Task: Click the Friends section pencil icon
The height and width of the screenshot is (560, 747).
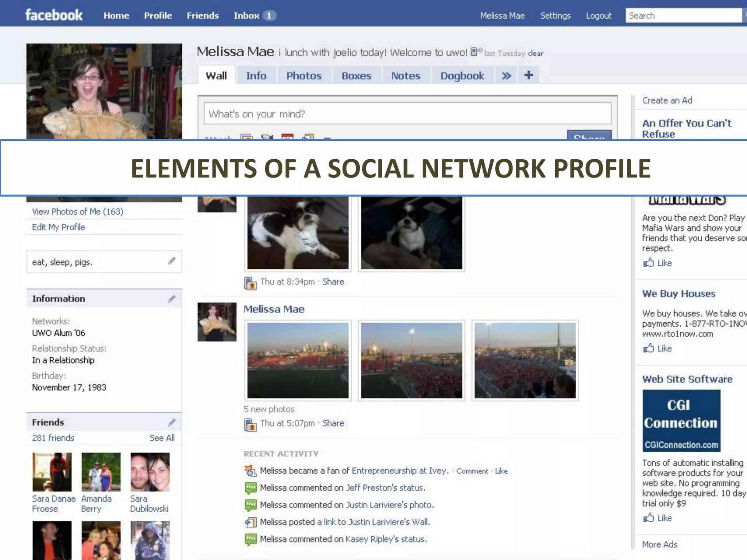Action: tap(172, 422)
